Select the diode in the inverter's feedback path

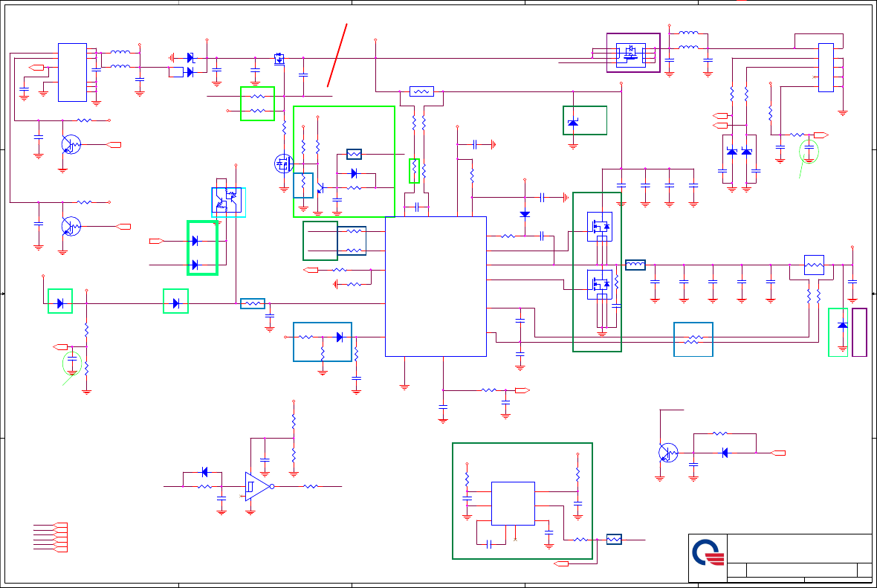(204, 472)
